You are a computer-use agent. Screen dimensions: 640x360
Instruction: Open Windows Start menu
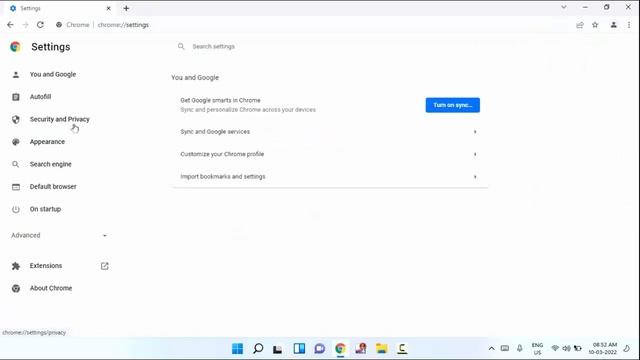237,349
